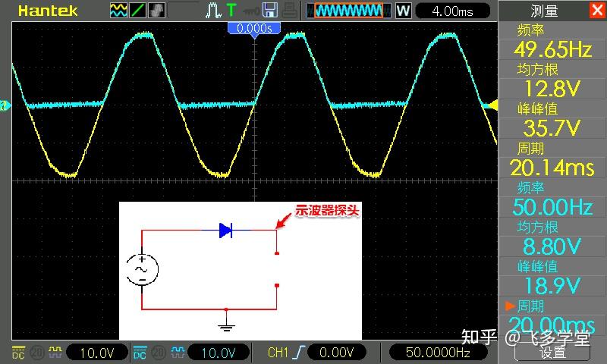Click the greyed-out waveform display mode icon

click(156, 11)
